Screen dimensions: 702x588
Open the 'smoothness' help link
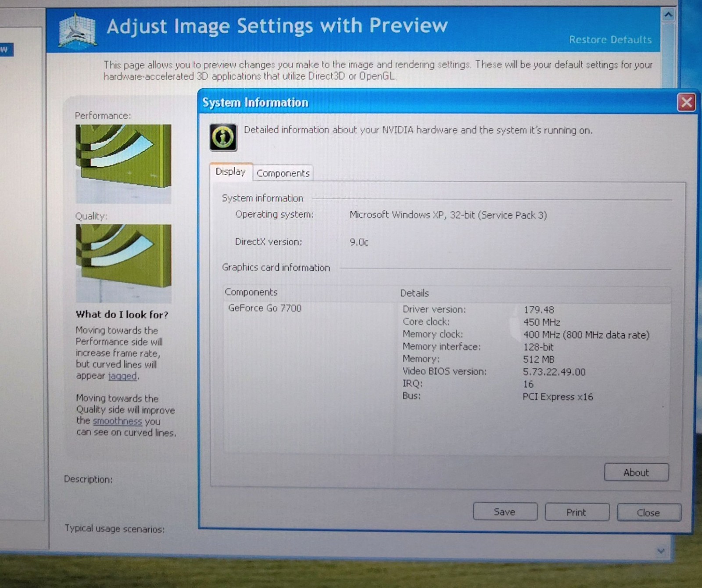[x=117, y=421]
